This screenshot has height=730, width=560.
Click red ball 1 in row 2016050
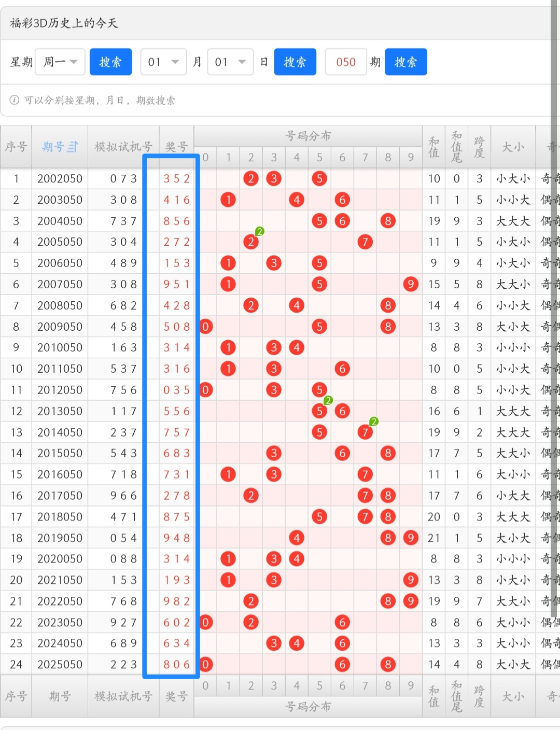[x=228, y=474]
